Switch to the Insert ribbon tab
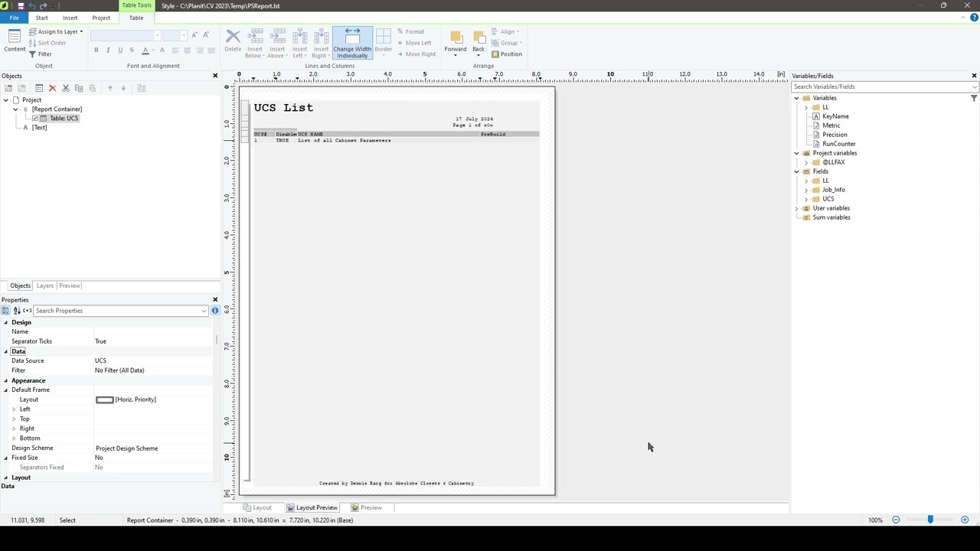 70,18
